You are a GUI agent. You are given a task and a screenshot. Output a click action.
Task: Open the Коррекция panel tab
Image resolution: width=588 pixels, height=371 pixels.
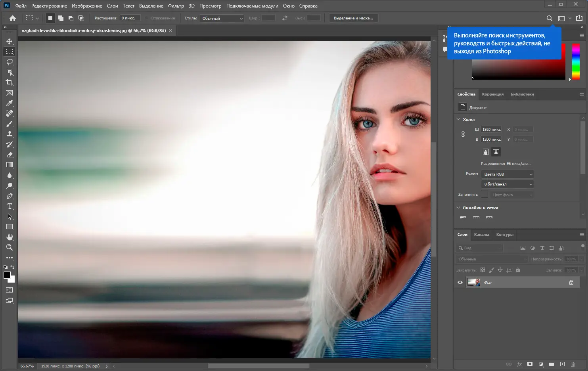click(492, 94)
